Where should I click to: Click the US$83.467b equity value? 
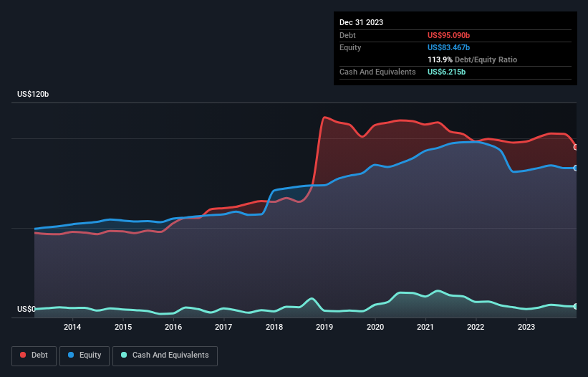click(448, 47)
